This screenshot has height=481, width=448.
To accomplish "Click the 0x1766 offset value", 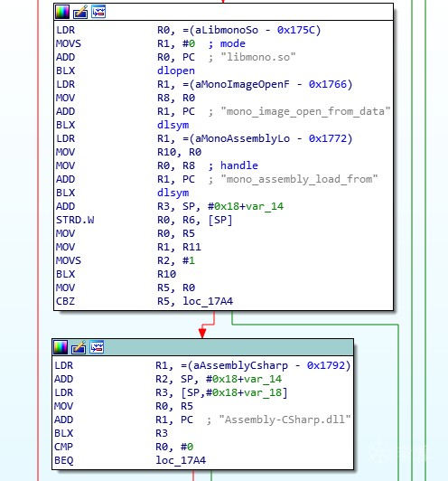I will pyautogui.click(x=328, y=84).
